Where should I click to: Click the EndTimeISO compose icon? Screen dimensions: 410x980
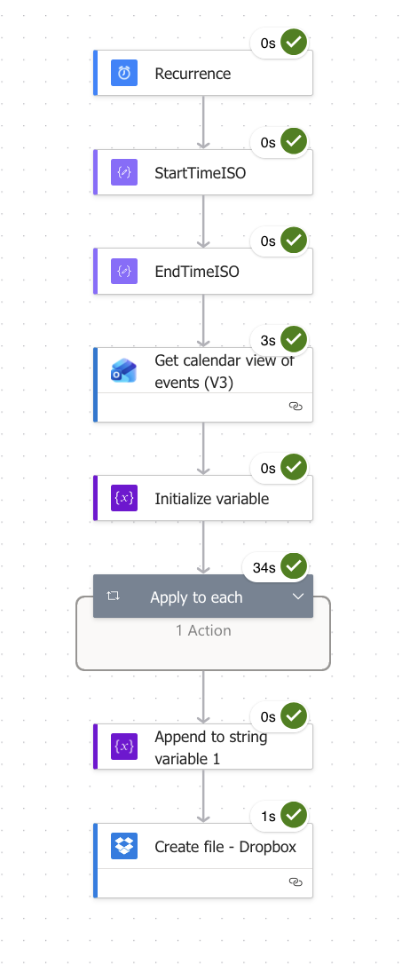tap(124, 272)
